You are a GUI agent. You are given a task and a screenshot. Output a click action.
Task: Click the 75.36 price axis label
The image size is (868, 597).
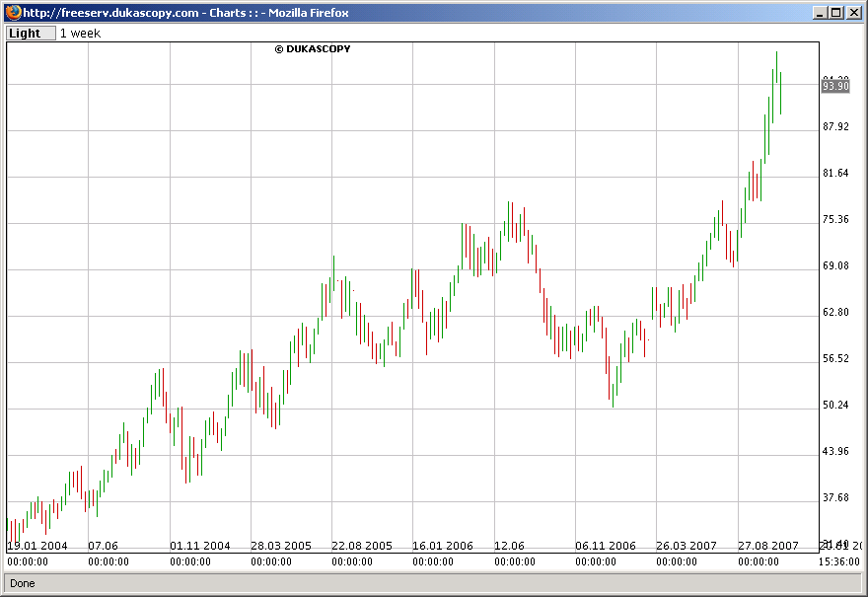[835, 219]
